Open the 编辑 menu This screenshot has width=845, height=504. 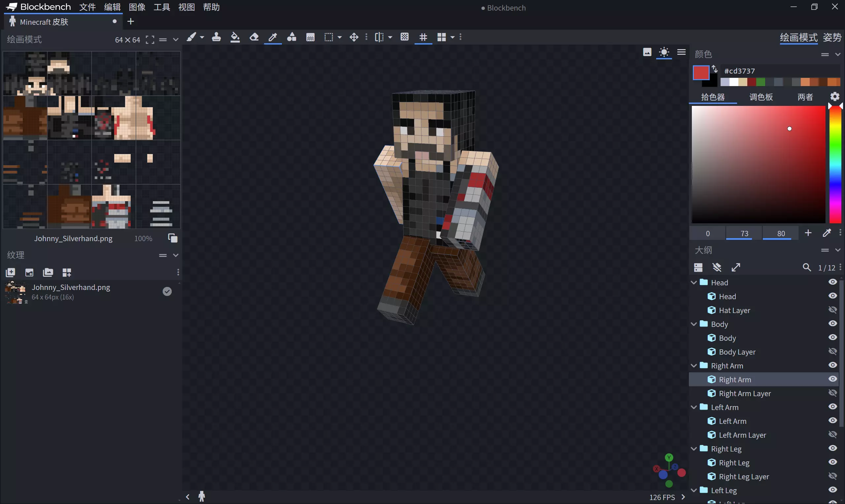coord(113,7)
